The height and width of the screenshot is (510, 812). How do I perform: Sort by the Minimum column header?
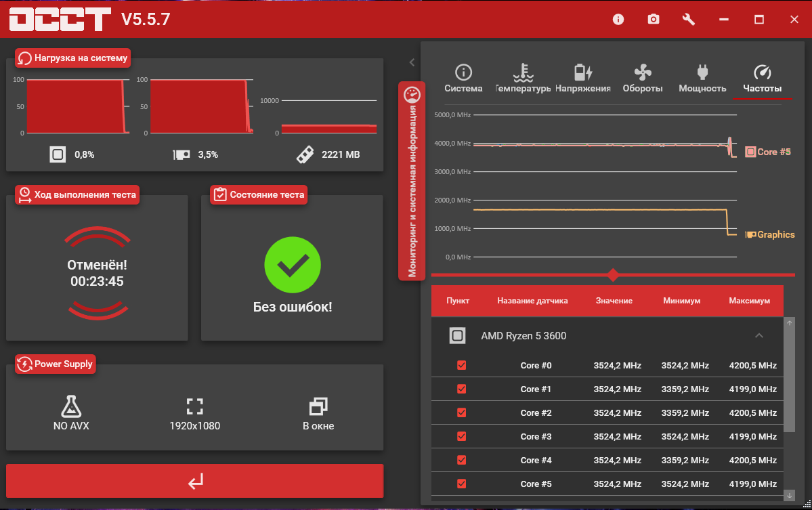(681, 301)
